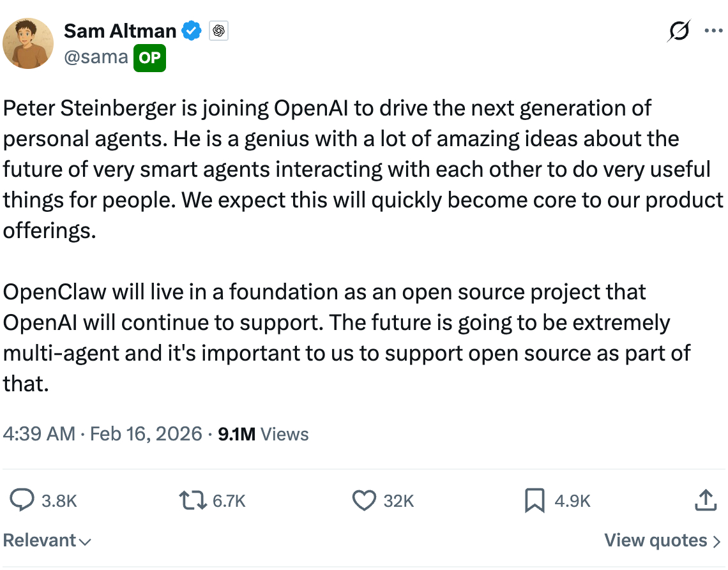Click Sam Altman's profile avatar

28,43
